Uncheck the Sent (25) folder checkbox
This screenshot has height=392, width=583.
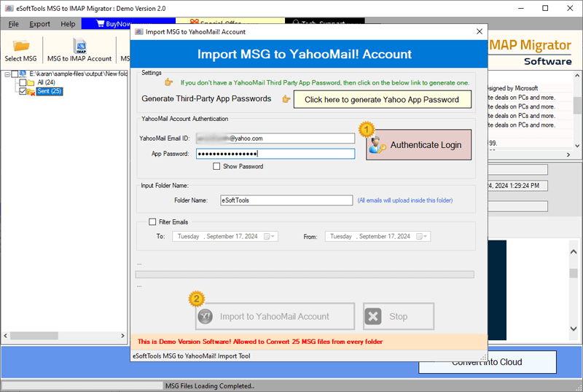[23, 91]
